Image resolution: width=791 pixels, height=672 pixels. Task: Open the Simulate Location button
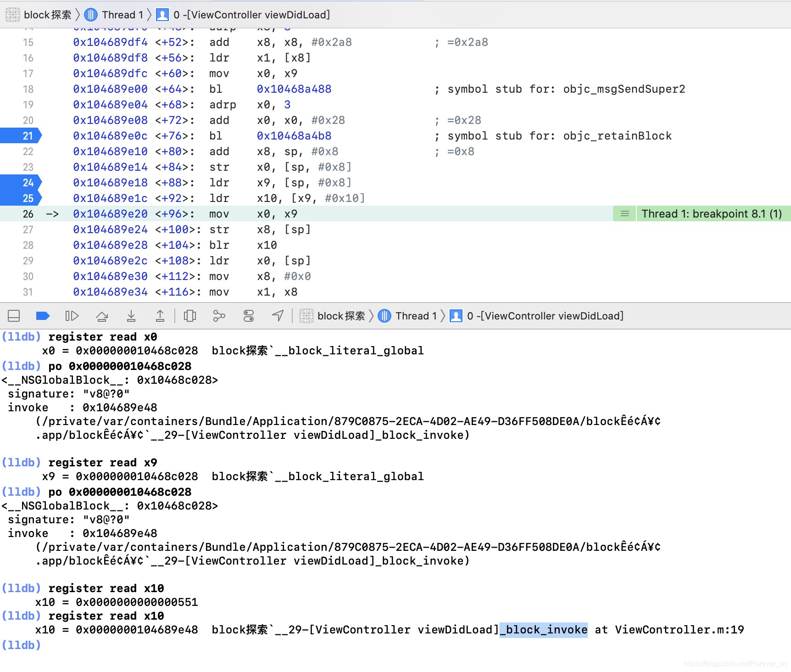coord(278,316)
